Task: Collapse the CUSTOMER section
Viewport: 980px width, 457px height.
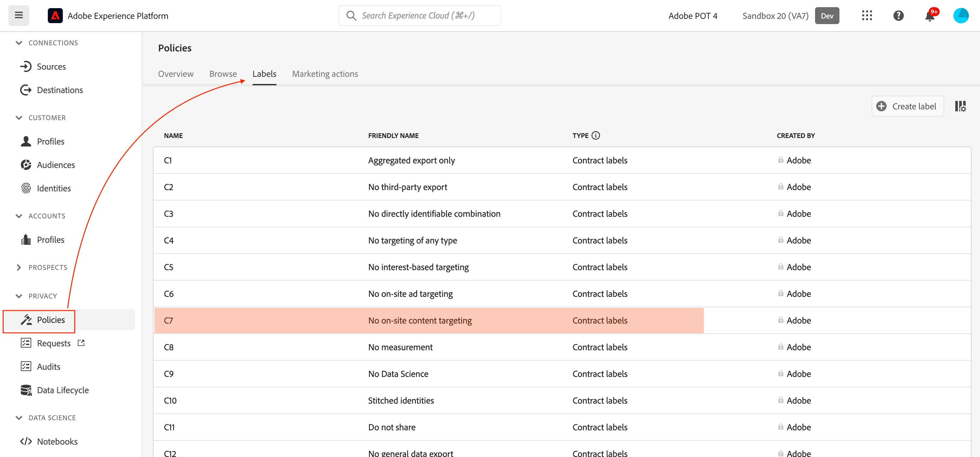Action: [19, 118]
